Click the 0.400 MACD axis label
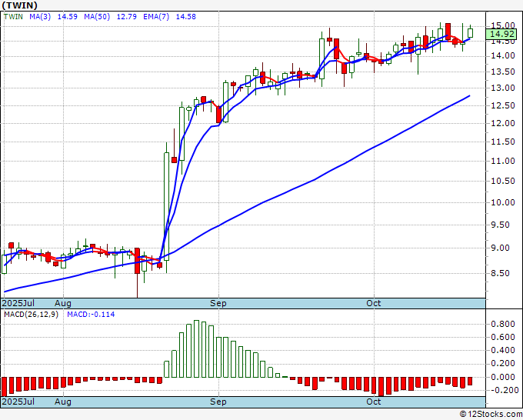The image size is (523, 420). [503, 350]
